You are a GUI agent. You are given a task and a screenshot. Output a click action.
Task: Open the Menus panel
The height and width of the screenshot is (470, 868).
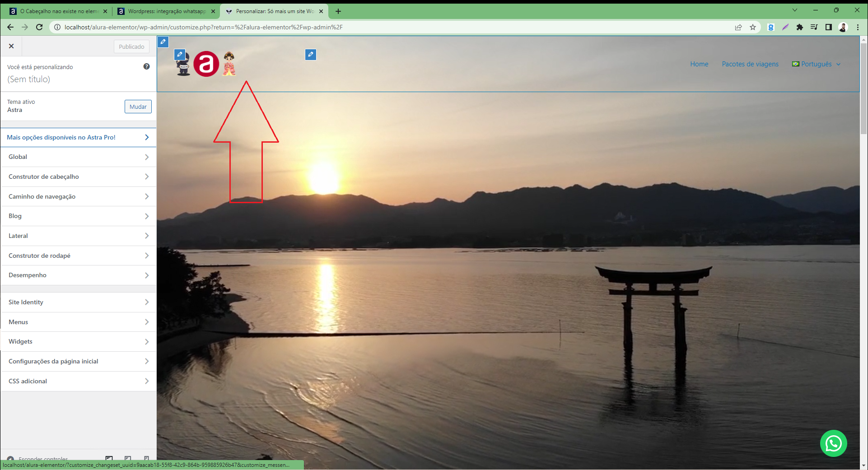[79, 322]
